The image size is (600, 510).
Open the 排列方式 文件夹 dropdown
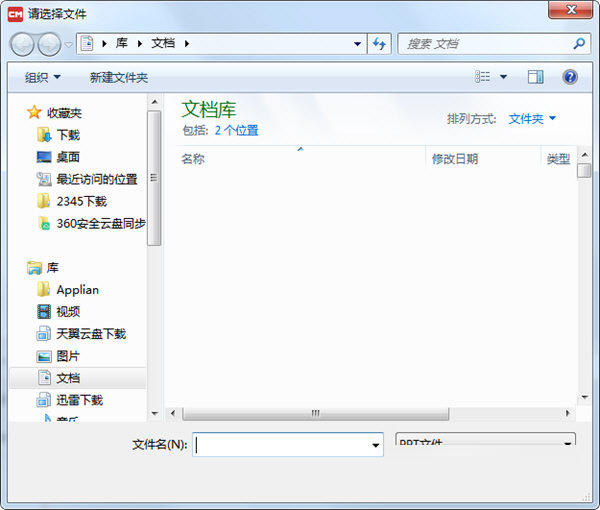pyautogui.click(x=532, y=119)
